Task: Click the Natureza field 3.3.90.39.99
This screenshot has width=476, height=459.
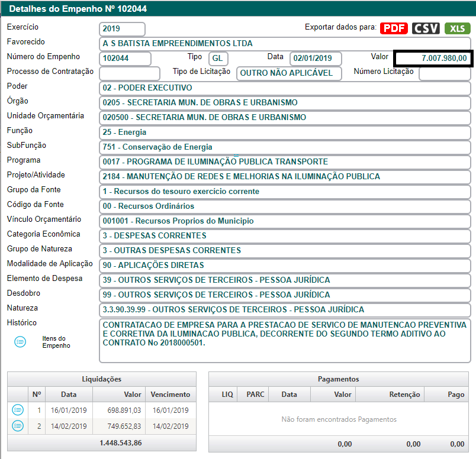Action: [285, 310]
